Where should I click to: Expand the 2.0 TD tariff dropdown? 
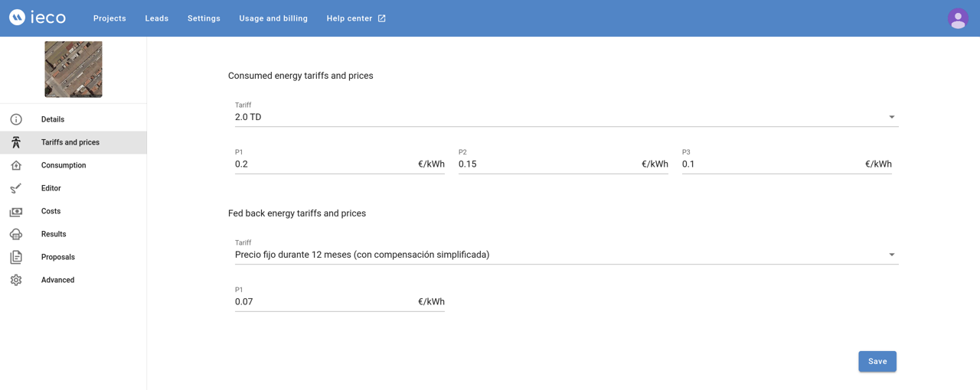coord(566,117)
